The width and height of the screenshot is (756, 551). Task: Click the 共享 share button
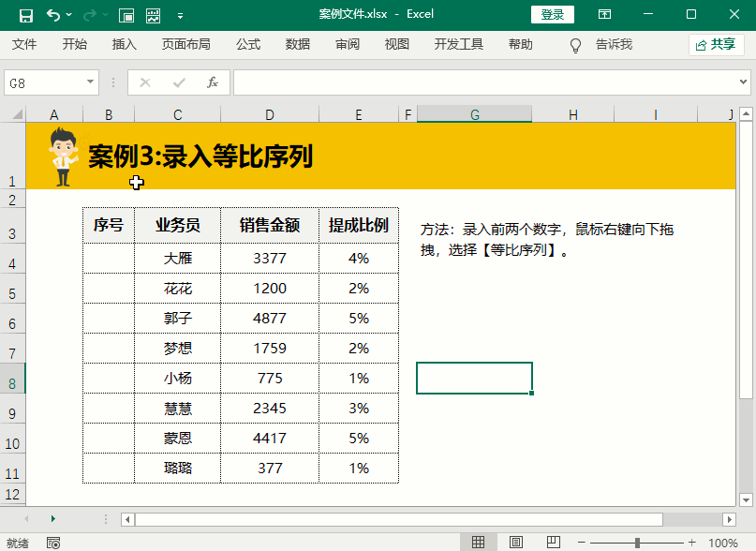(716, 44)
